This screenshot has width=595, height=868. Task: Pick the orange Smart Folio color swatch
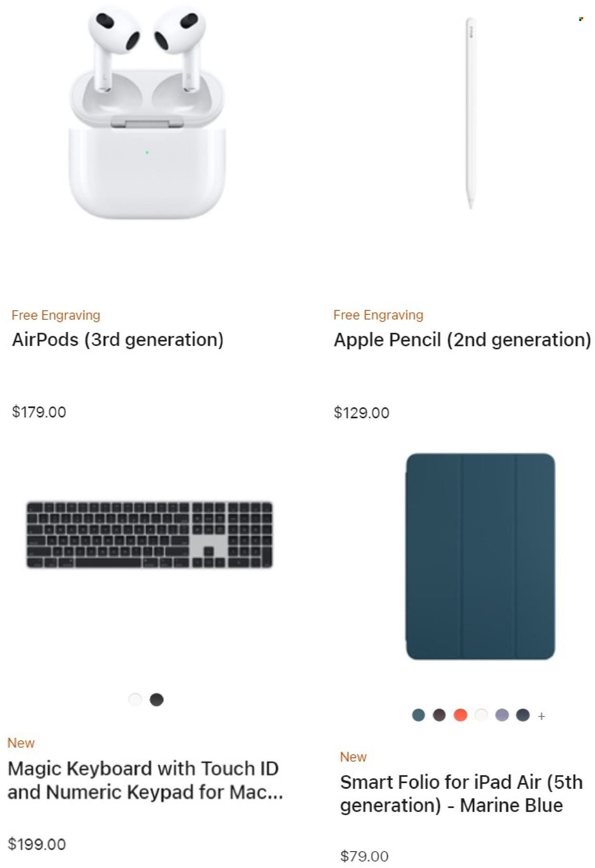coord(460,715)
